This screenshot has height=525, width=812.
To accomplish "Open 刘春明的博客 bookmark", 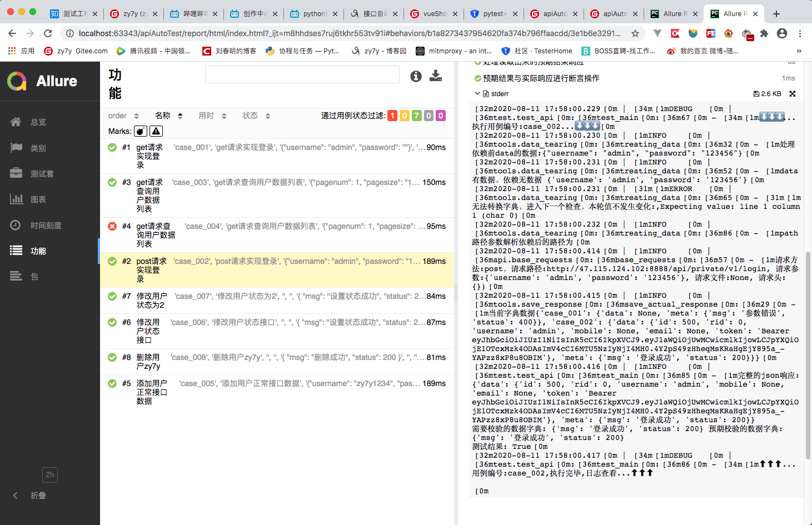I will point(229,51).
